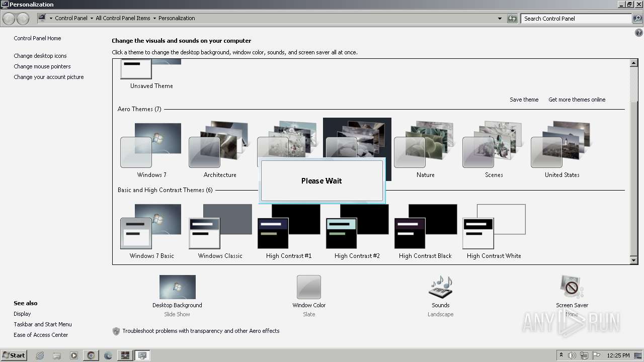
Task: Select the Unsaved Theme
Action: tap(151, 74)
